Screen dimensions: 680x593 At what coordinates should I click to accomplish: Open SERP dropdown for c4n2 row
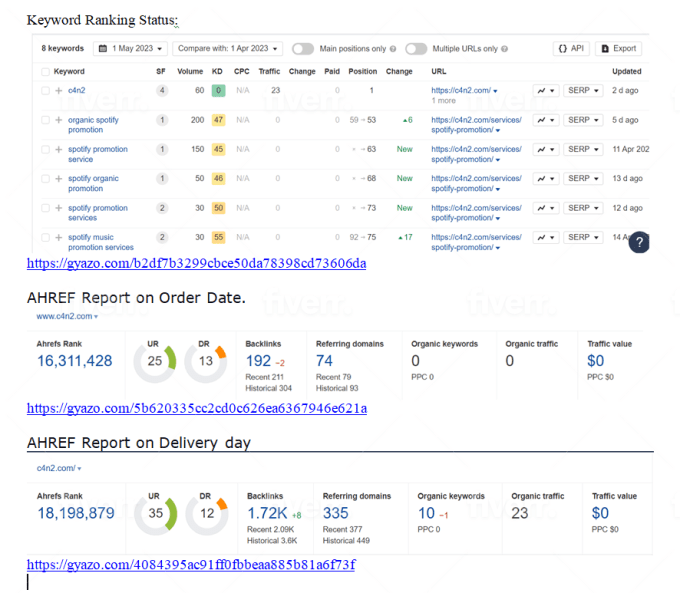[583, 91]
